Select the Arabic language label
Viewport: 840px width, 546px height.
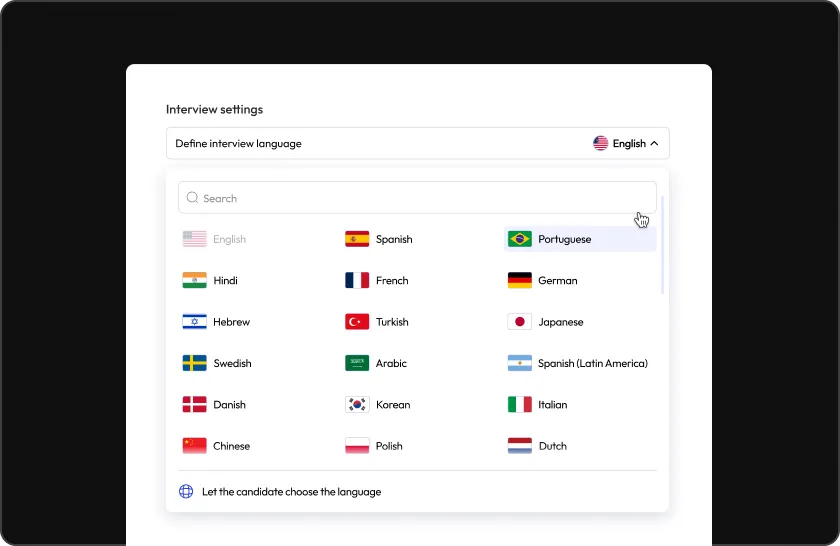pos(391,363)
